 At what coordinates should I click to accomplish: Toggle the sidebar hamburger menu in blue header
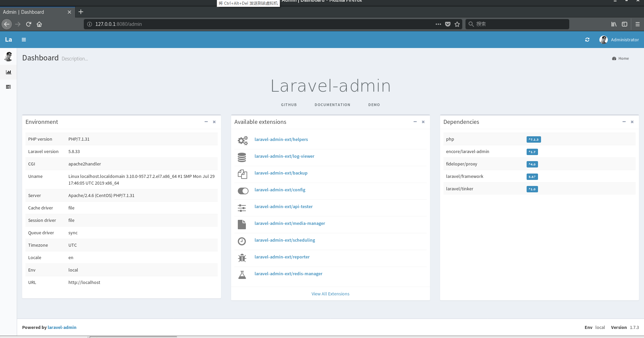point(24,40)
